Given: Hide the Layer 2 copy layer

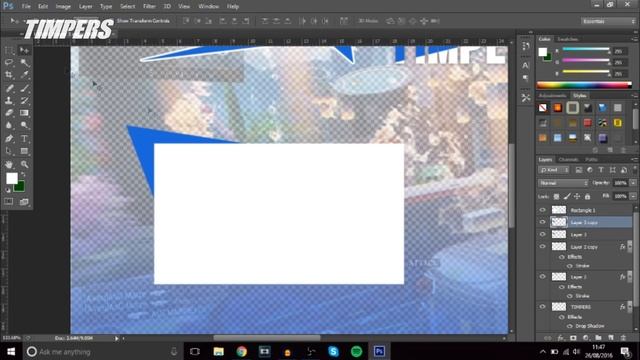Looking at the screenshot, I should point(542,247).
